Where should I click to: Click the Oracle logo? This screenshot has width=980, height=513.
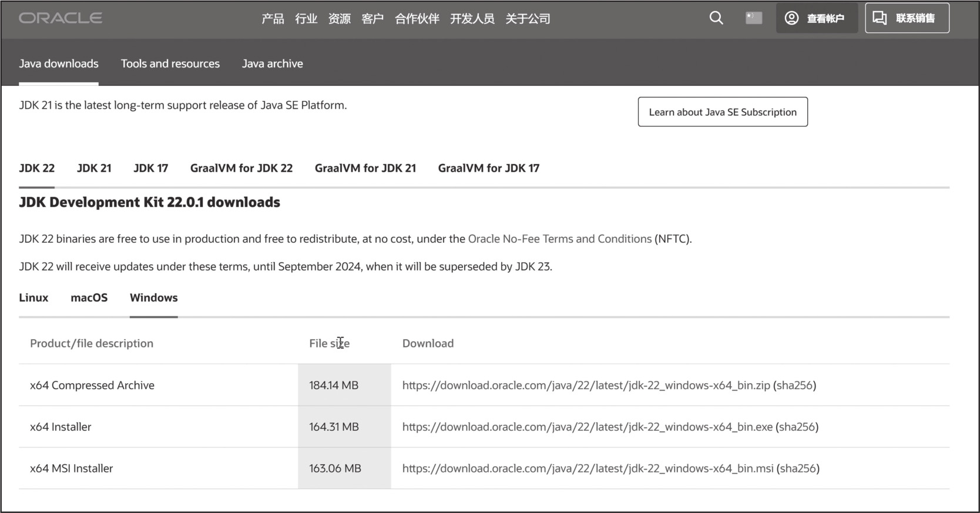(x=61, y=18)
